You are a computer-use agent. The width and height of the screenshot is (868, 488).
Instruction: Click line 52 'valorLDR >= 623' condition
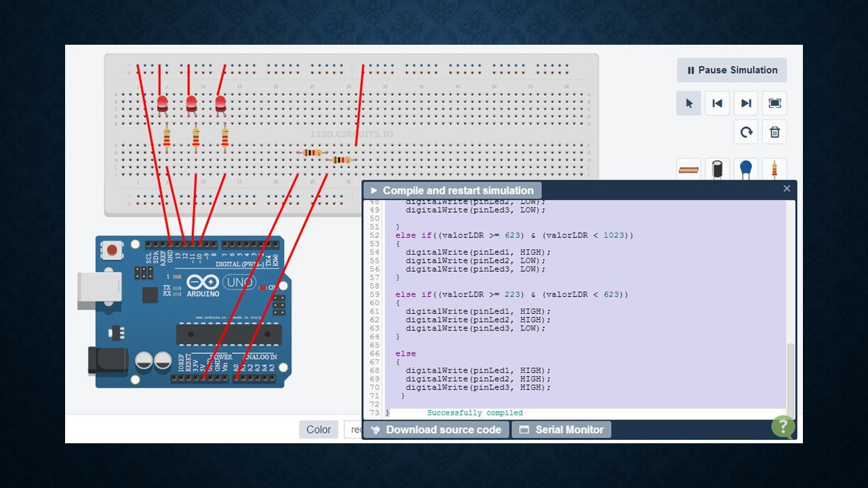pos(482,235)
